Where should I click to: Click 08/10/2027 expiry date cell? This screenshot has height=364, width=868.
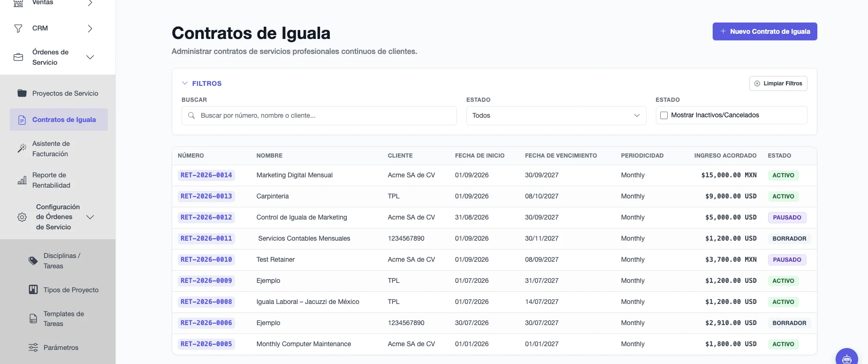coord(542,197)
